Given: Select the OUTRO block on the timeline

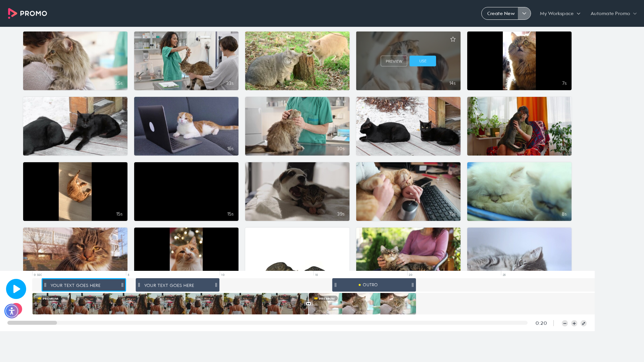Looking at the screenshot, I should click(x=374, y=285).
